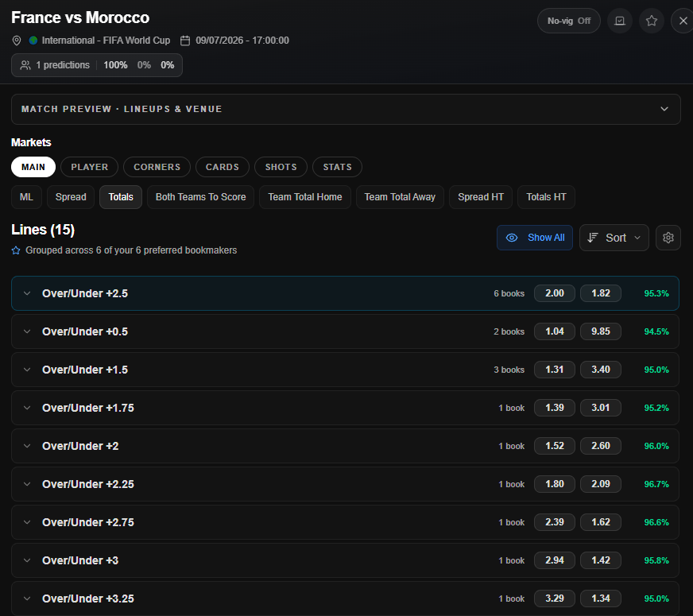Click the 2.60 odds for Over/Under +2

coord(601,446)
